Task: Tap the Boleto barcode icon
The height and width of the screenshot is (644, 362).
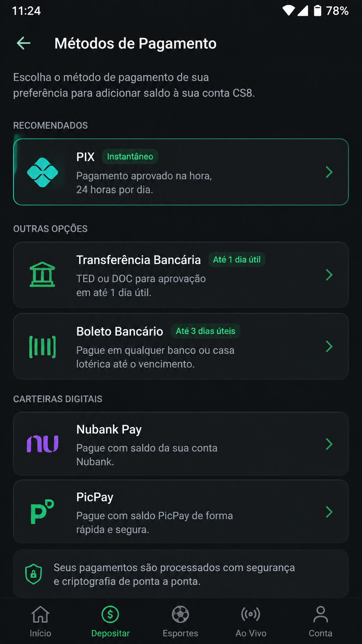Action: 42,347
